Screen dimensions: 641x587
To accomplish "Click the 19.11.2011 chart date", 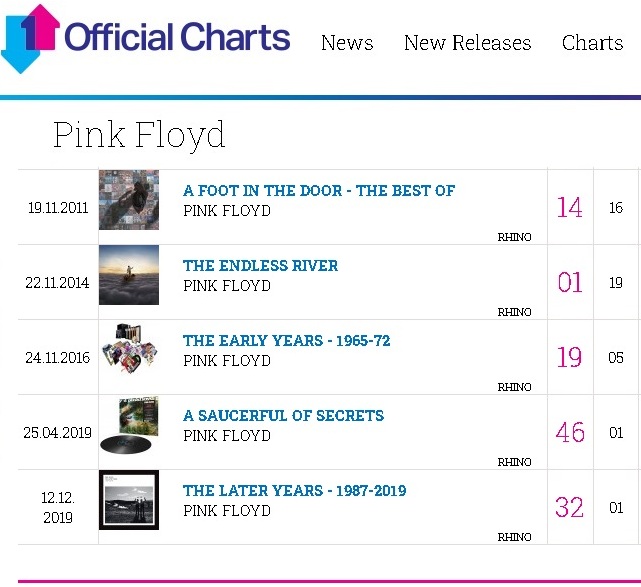I will point(58,208).
